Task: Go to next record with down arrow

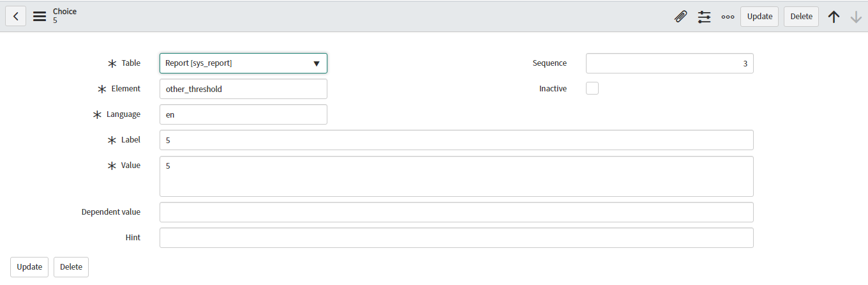Action: (856, 17)
